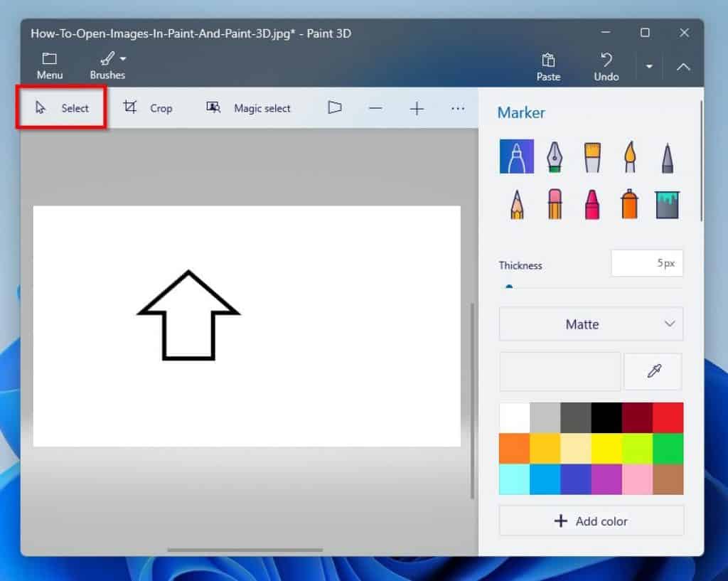Click the Marker panel scrollbar
The image size is (728, 581).
700,161
